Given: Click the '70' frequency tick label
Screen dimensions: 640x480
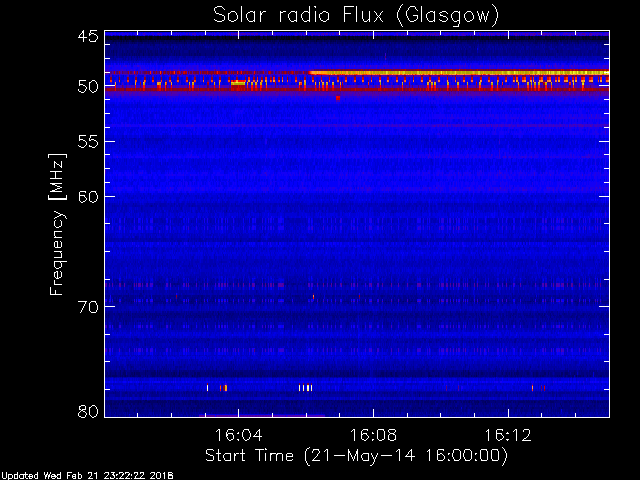Looking at the screenshot, I should point(88,307).
